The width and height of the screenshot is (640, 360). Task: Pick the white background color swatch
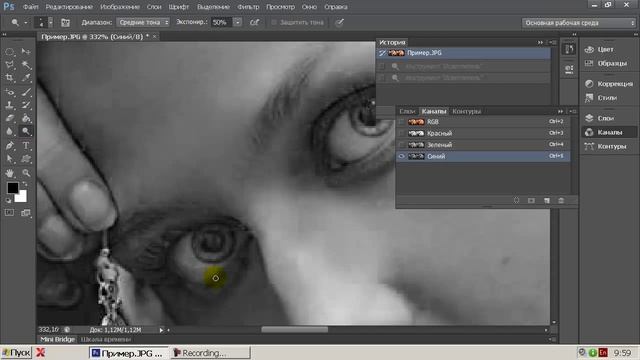21,197
